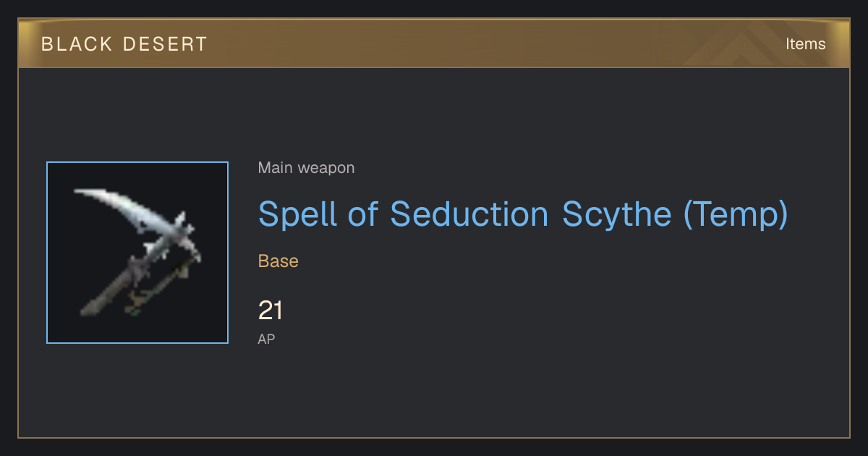The height and width of the screenshot is (456, 868).
Task: Click the AP stat label
Action: pyautogui.click(x=266, y=339)
